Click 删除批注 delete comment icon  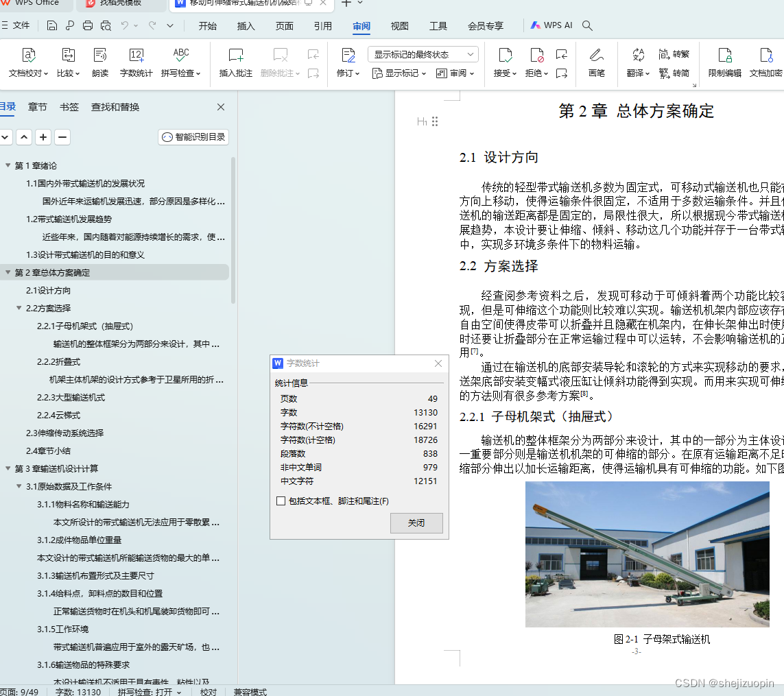point(280,55)
